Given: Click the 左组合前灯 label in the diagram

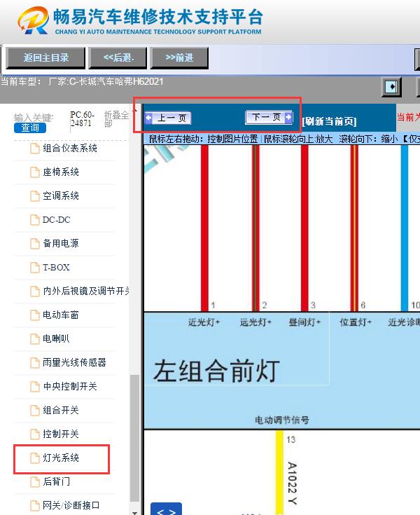Looking at the screenshot, I should [216, 371].
